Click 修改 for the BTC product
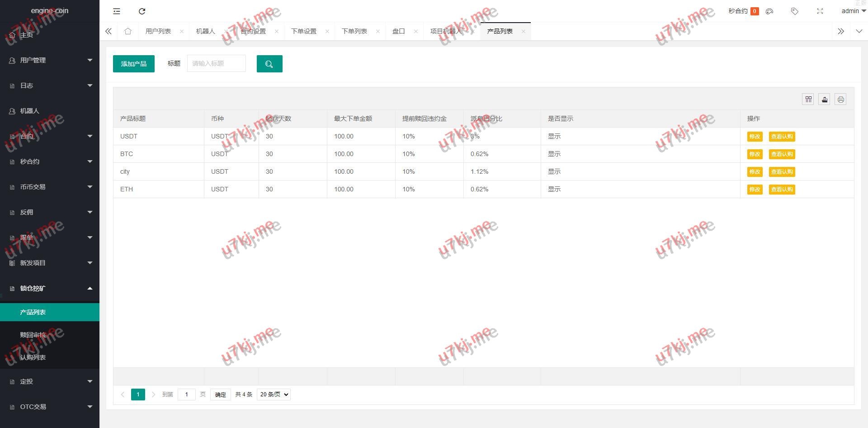The width and height of the screenshot is (868, 428). [755, 154]
